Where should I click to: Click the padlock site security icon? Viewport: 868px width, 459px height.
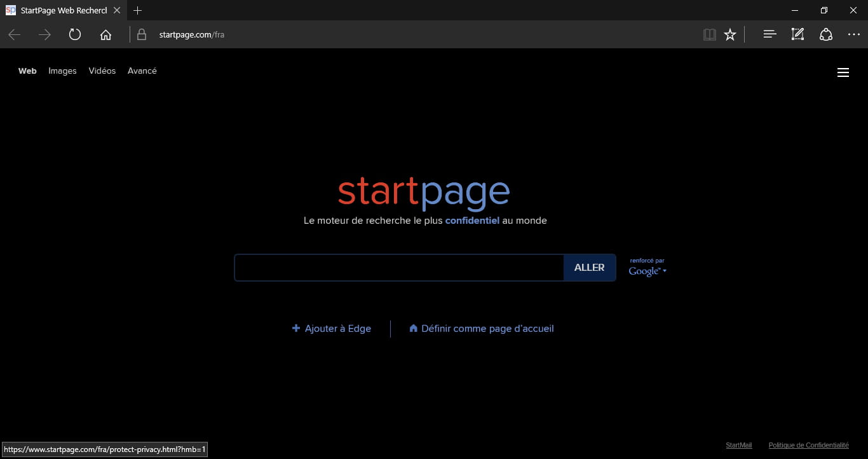[x=142, y=34]
